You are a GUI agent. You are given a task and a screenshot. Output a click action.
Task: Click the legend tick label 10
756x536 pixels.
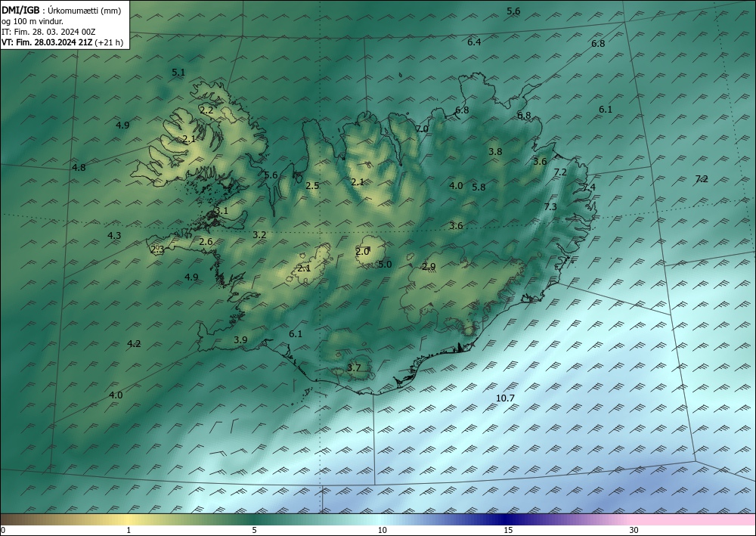coord(383,531)
